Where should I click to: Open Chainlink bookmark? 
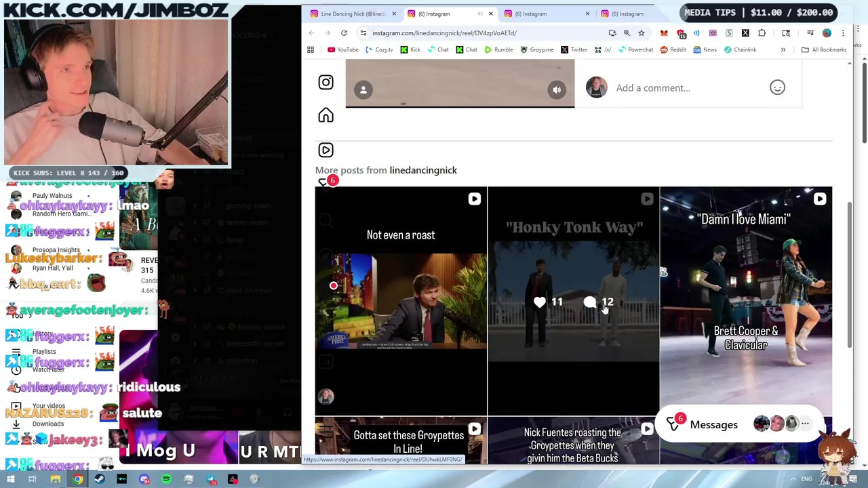coord(740,49)
